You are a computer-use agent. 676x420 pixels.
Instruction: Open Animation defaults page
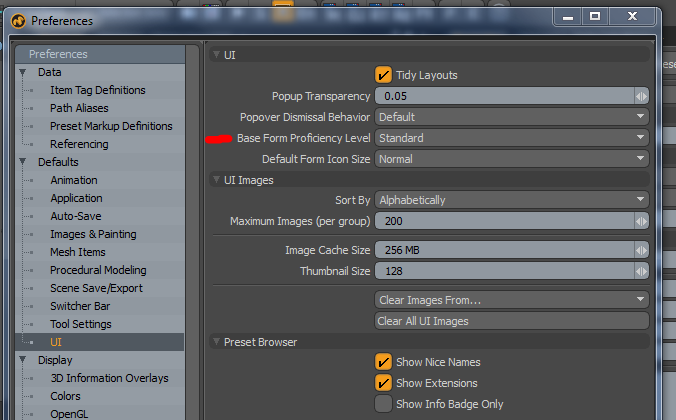point(74,180)
